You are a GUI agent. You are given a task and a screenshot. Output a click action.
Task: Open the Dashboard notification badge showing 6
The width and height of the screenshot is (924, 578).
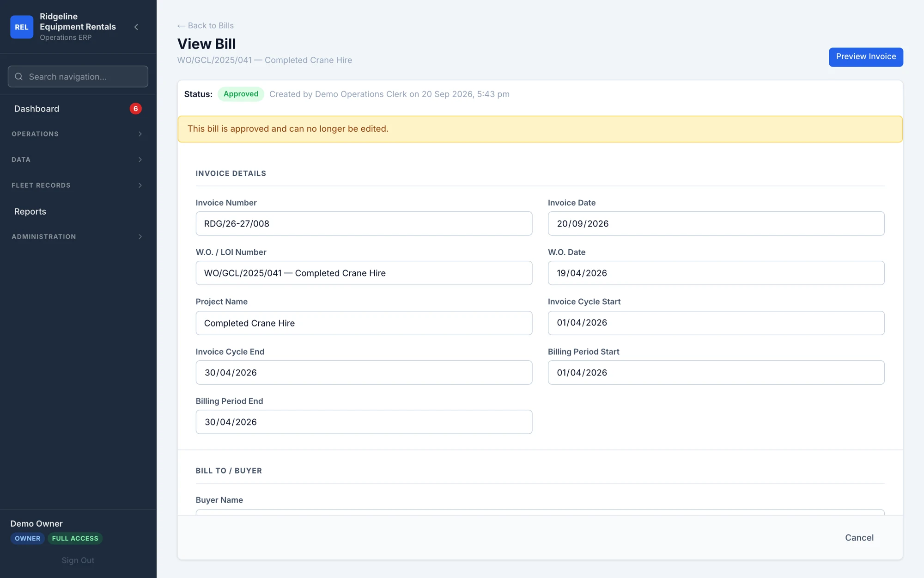(135, 109)
